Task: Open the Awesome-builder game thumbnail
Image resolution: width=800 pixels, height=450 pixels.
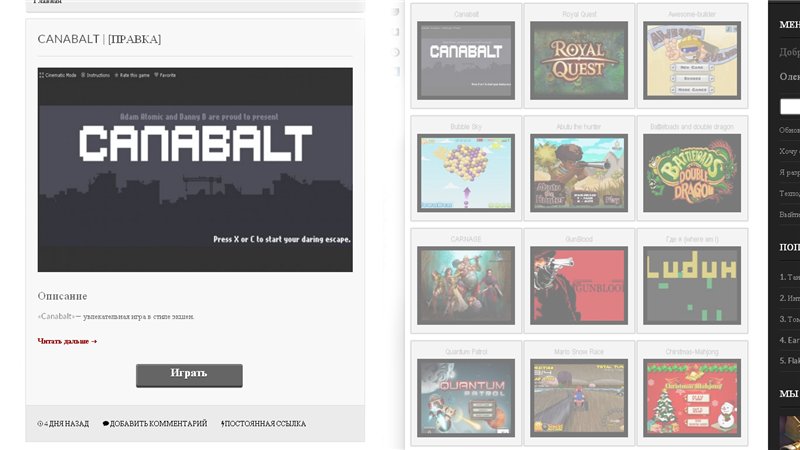Action: tap(692, 60)
